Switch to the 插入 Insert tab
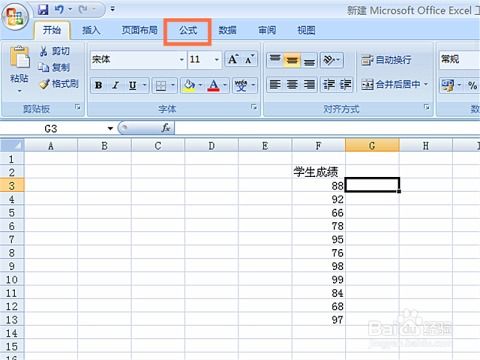This screenshot has height=360, width=480. (91, 30)
